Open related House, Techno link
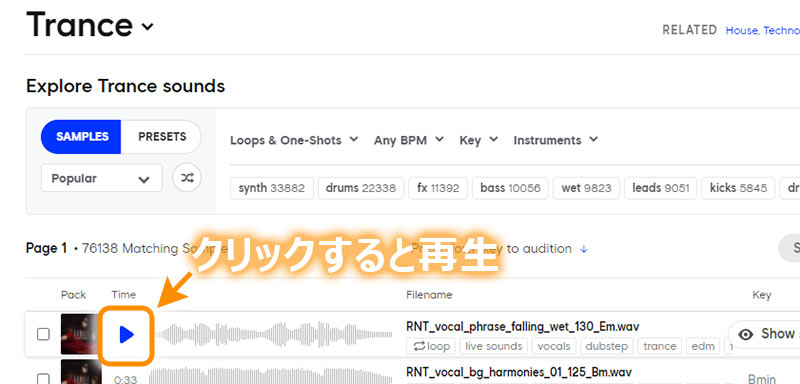Viewport: 800px width, 384px height. pyautogui.click(x=763, y=31)
